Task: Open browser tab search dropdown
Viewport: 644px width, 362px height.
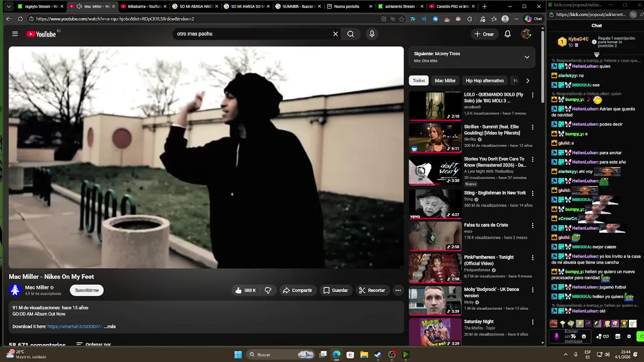Action: pos(9,7)
